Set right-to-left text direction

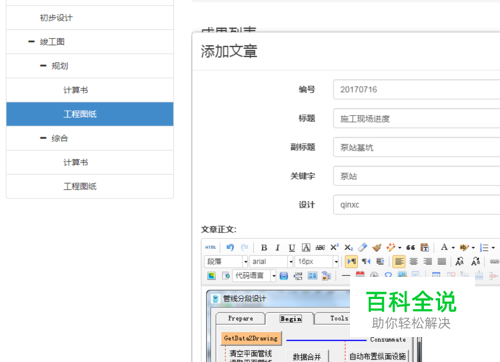click(366, 262)
